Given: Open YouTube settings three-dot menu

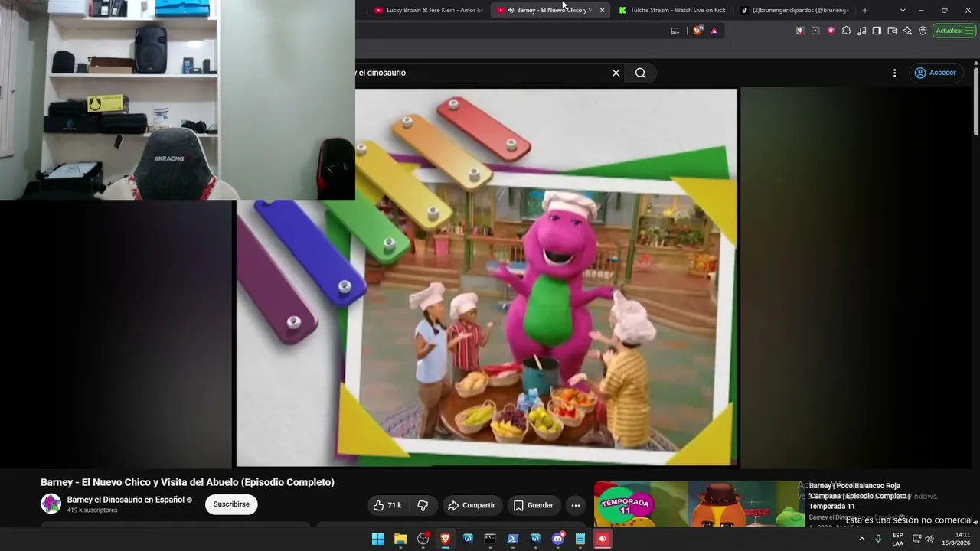Looking at the screenshot, I should [894, 73].
